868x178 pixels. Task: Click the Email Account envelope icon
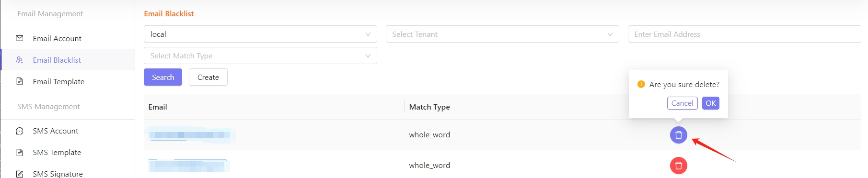[x=20, y=38]
